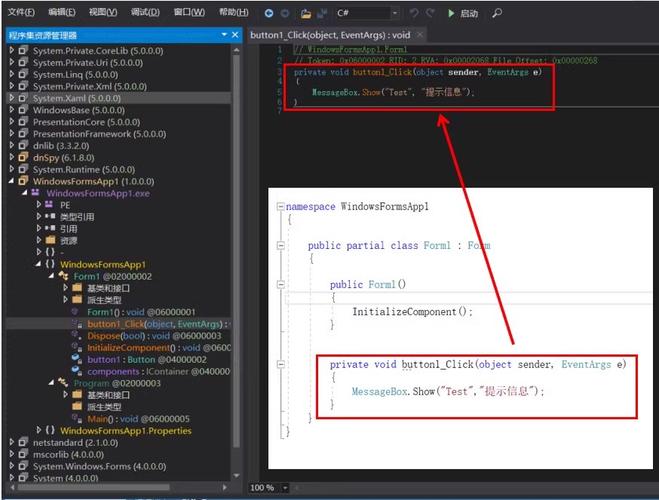The width and height of the screenshot is (659, 500).
Task: Click the redo icon
Action: 430,13
